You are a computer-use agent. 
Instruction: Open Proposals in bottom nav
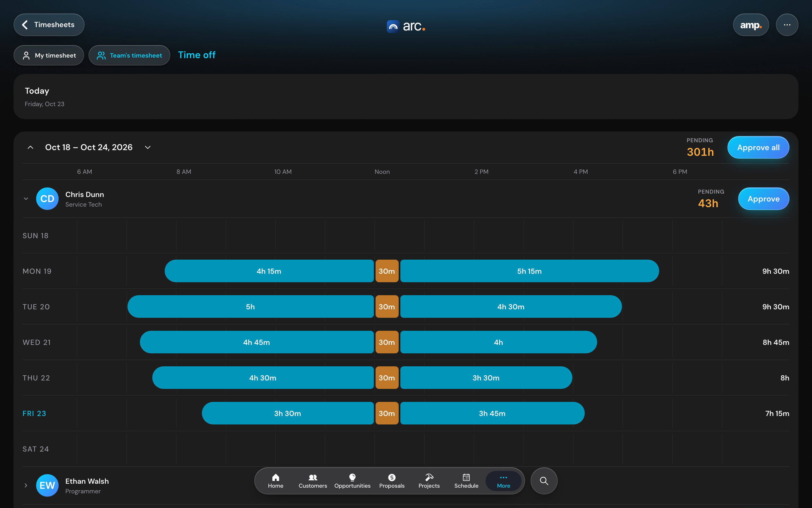coord(392,481)
